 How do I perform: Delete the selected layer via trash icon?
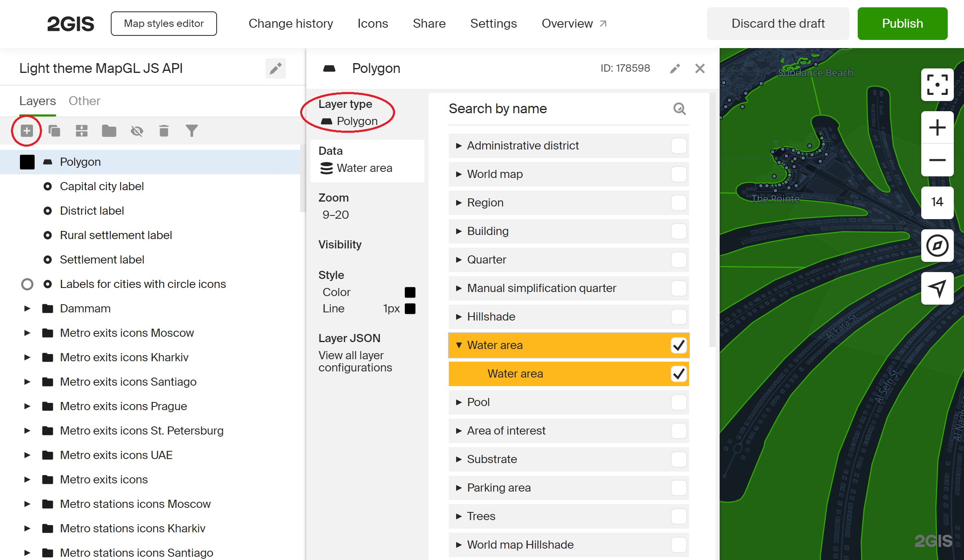164,131
